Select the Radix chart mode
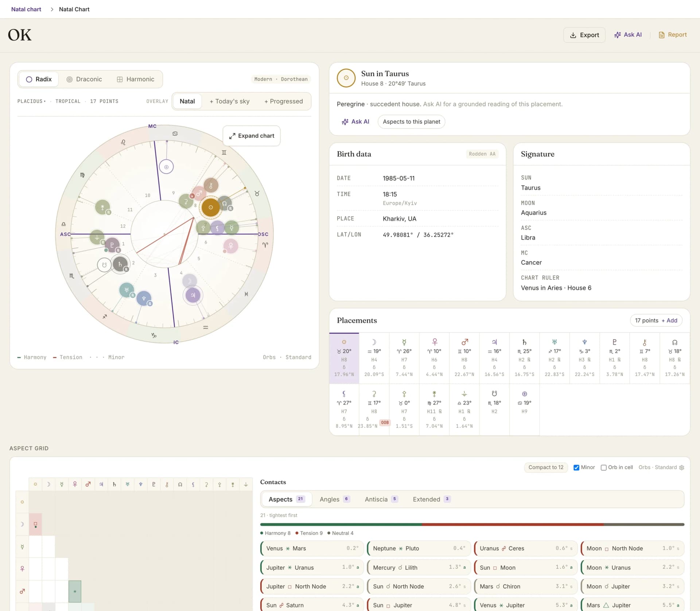Screen dimensions: 700x611 tap(39, 79)
